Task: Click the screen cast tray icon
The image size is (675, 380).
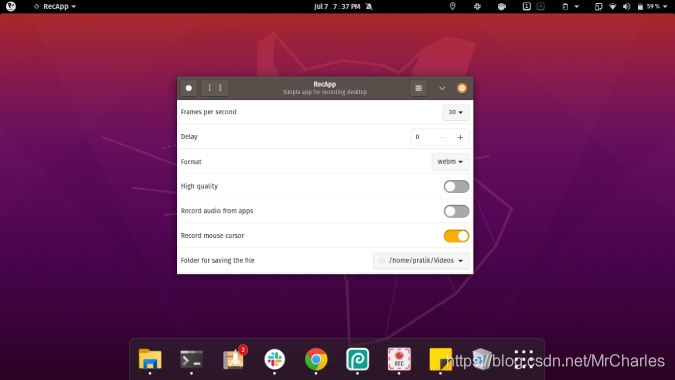Action: coord(598,6)
